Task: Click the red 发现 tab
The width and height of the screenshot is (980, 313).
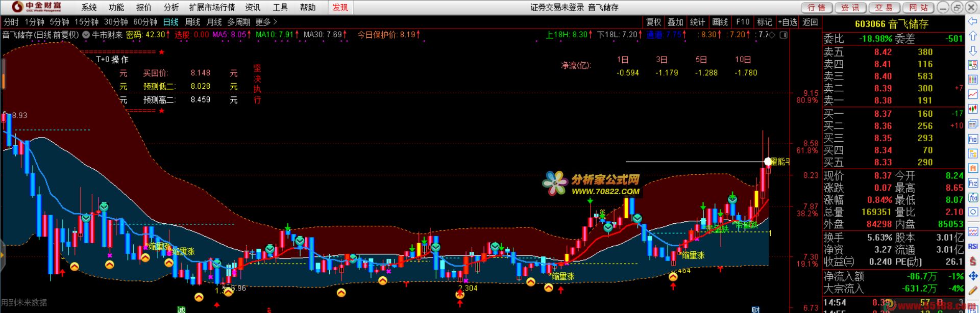Action: click(340, 7)
